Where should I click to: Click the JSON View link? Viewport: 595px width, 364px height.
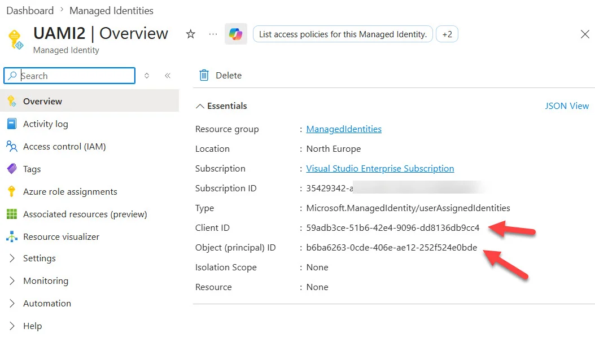click(567, 106)
